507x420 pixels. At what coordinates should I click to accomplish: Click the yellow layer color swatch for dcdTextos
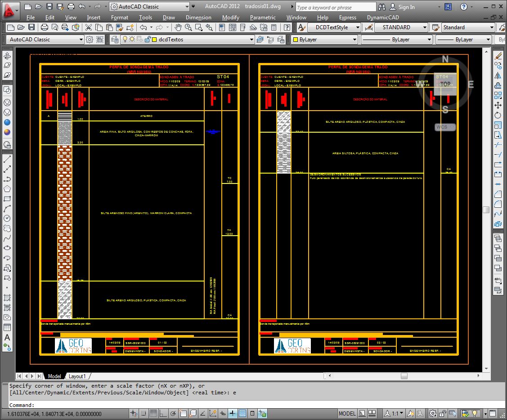click(155, 40)
